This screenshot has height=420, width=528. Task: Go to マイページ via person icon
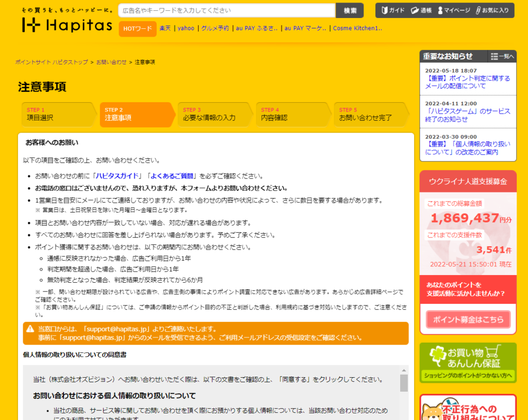coord(454,10)
